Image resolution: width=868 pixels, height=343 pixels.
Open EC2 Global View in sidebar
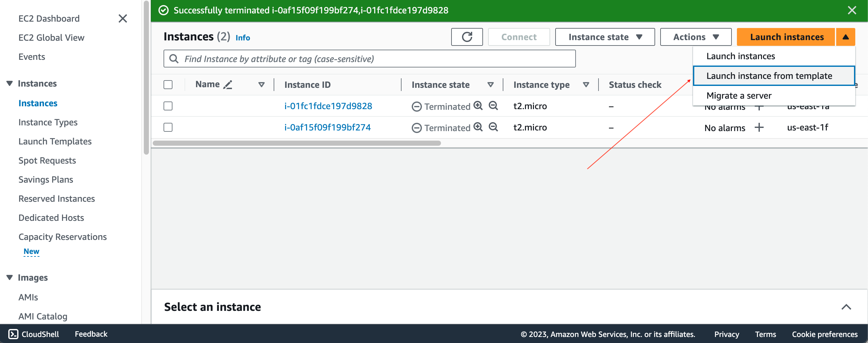[x=51, y=38]
